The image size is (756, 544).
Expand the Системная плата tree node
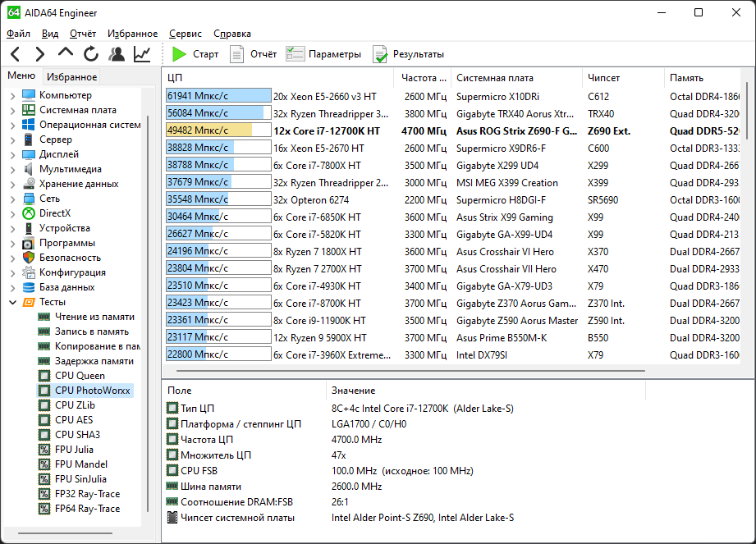[x=12, y=110]
